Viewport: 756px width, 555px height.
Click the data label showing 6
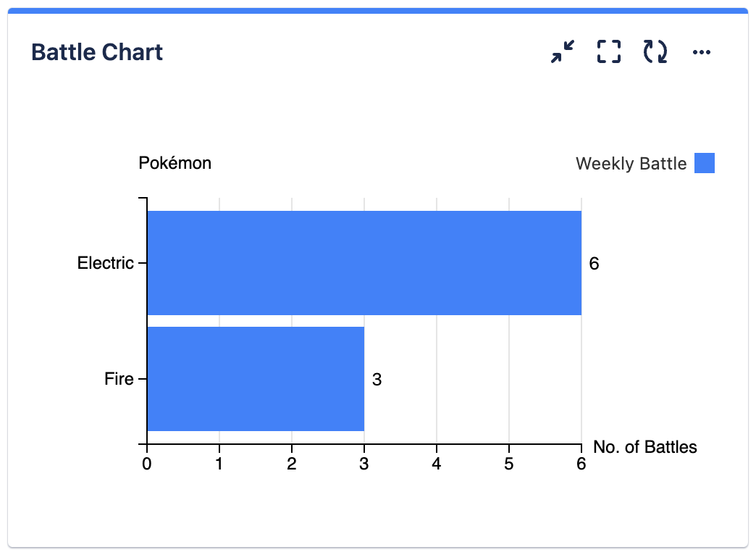tap(596, 262)
